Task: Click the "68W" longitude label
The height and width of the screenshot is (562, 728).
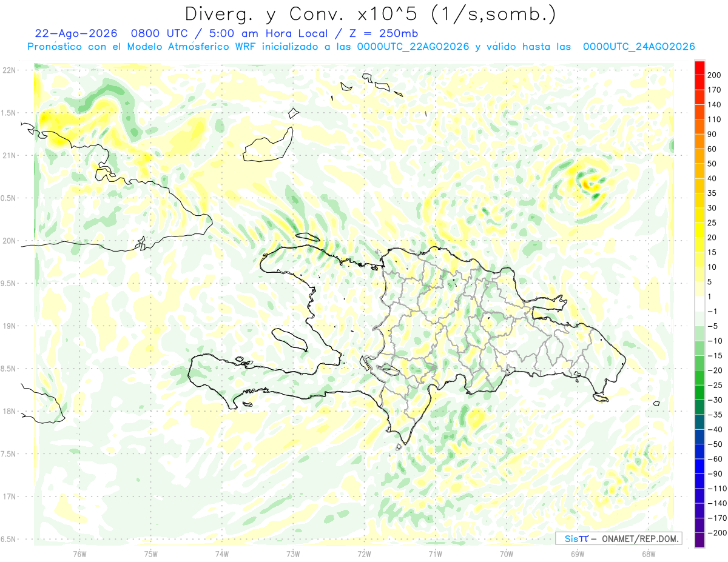Action: 649,554
